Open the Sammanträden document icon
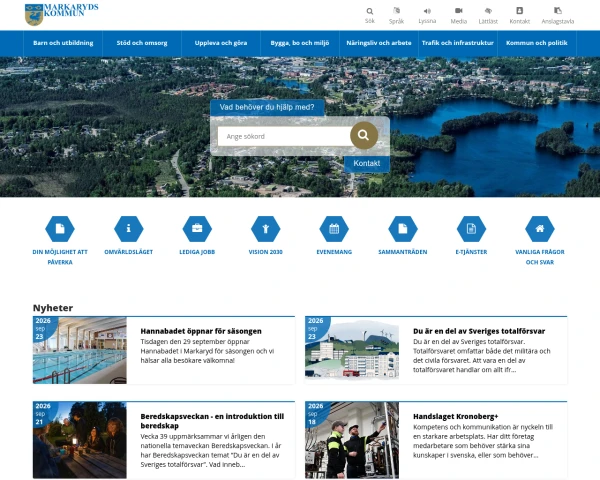This screenshot has height=480, width=600. (403, 229)
